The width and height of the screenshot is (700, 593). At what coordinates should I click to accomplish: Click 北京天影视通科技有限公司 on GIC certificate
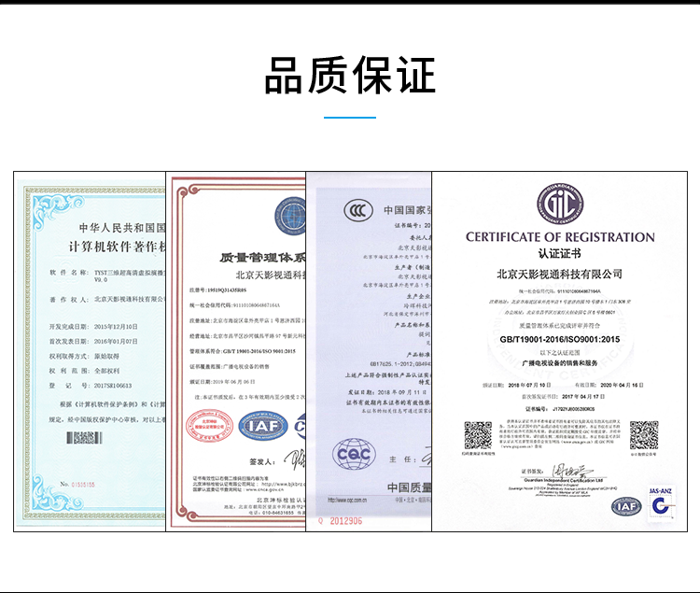click(559, 275)
